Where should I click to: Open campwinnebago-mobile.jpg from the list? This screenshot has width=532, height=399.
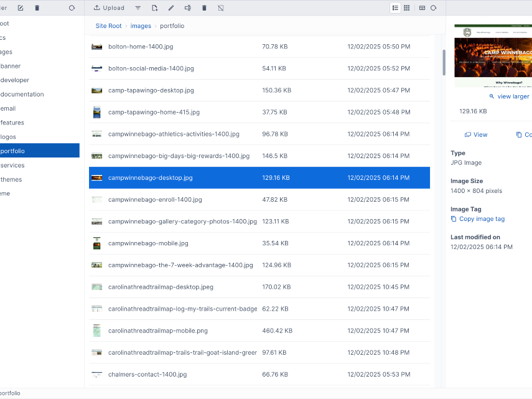pos(149,243)
